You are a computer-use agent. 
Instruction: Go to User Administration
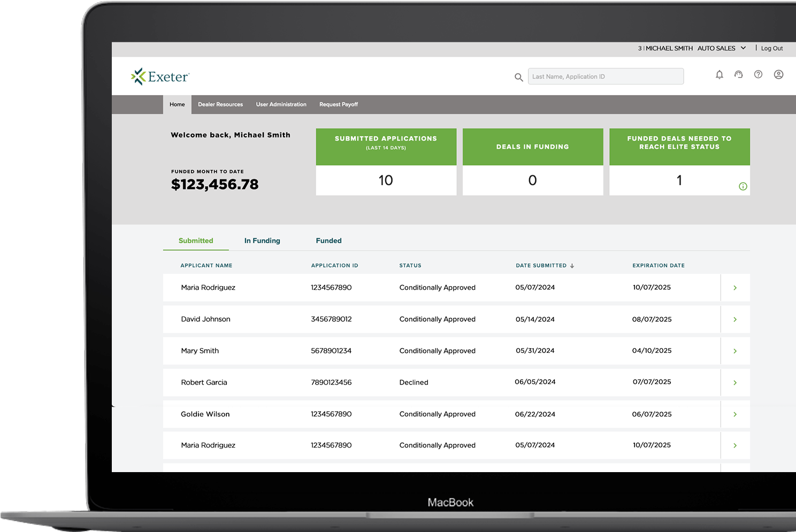pos(281,104)
